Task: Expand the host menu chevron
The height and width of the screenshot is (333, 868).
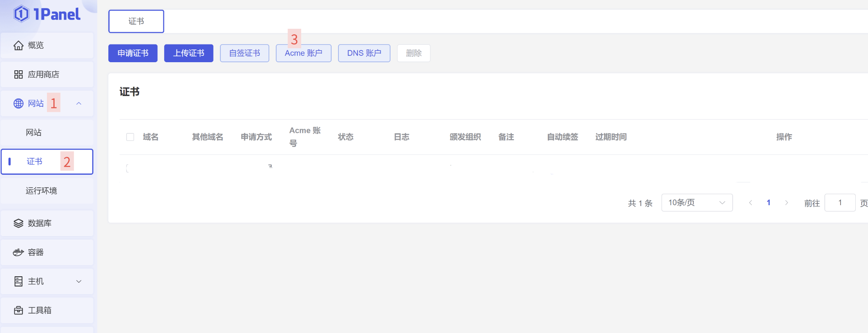Action: tap(79, 281)
